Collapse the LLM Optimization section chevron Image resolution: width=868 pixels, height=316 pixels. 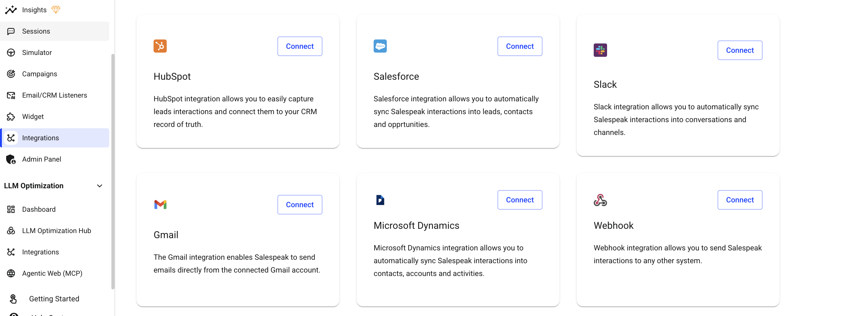click(x=99, y=186)
